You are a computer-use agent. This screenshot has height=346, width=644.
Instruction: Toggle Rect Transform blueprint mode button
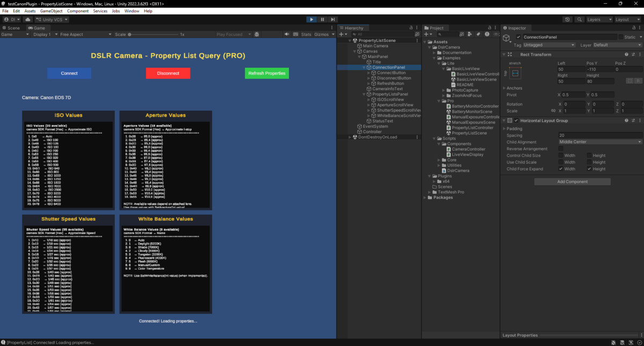click(x=630, y=81)
